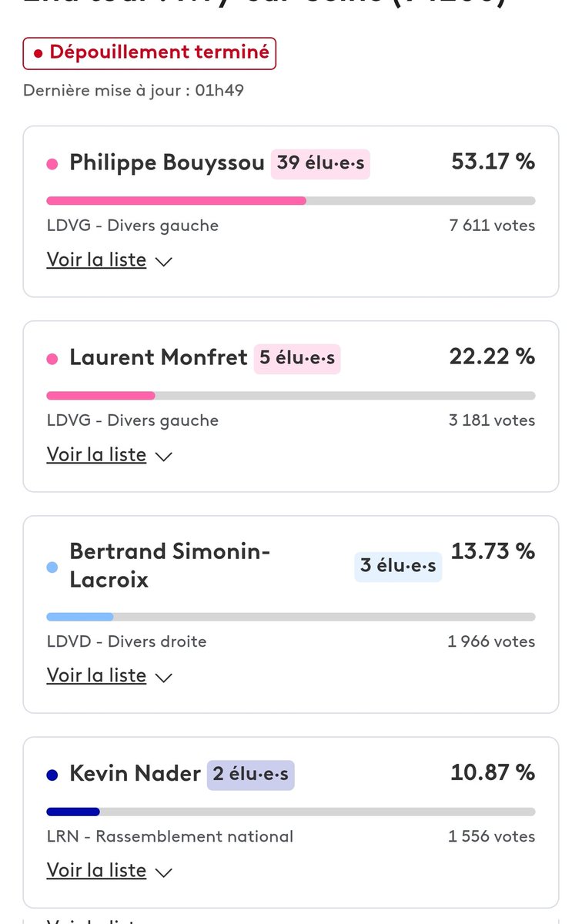Click the light blue dot beside Bertrand Simonin-Lacroix
Viewport: 582px width, 924px height.
click(52, 567)
